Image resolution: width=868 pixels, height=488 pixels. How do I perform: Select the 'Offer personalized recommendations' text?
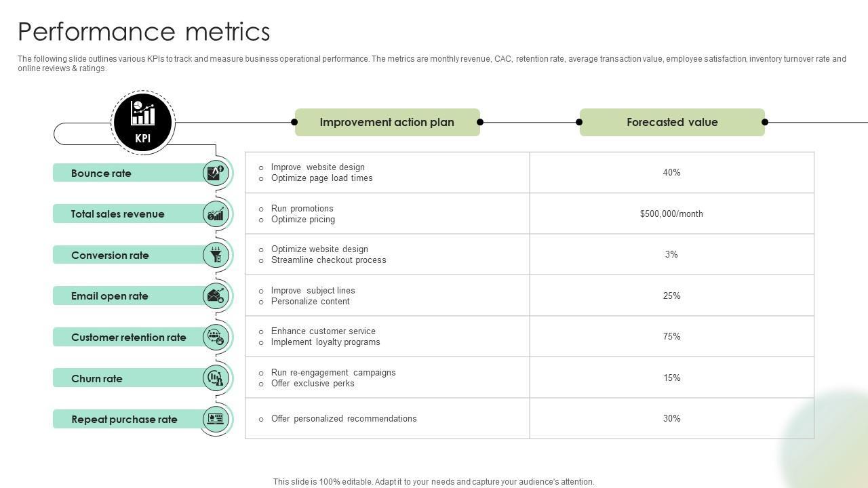point(344,419)
